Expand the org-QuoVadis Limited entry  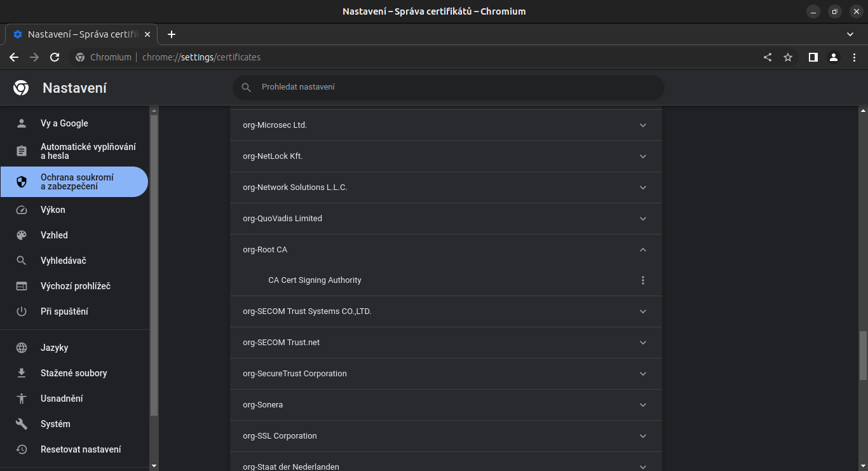(x=643, y=219)
